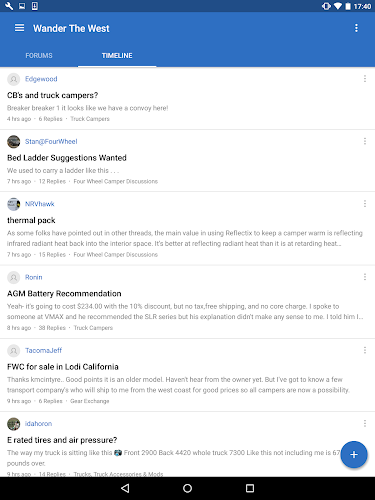Screen dimensions: 375x500
Task: Expand options for thermal pack post
Action: (x=365, y=204)
